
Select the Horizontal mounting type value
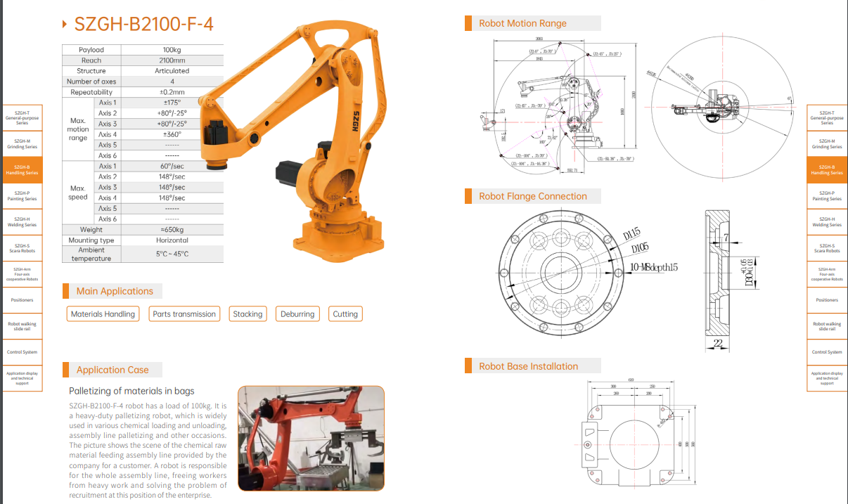(172, 240)
